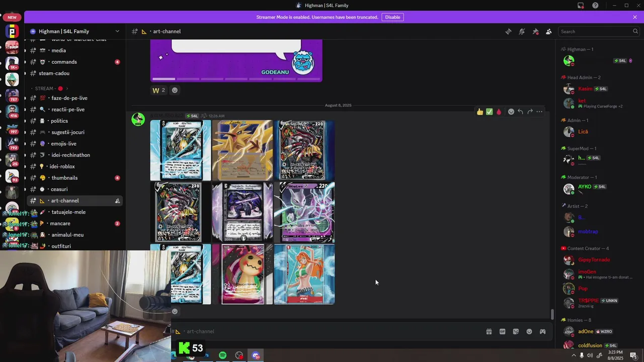Image resolution: width=644 pixels, height=362 pixels.
Task: Open the orange-haired girl card image
Action: coord(304,274)
